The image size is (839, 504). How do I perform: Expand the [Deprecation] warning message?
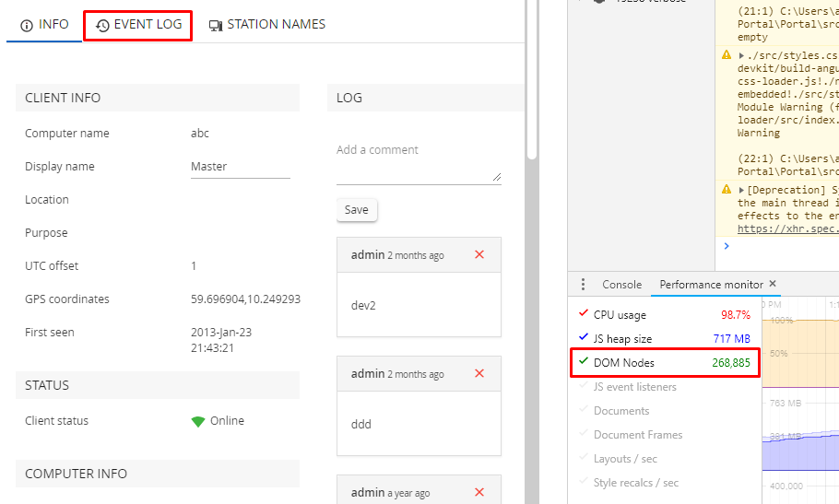click(x=741, y=191)
